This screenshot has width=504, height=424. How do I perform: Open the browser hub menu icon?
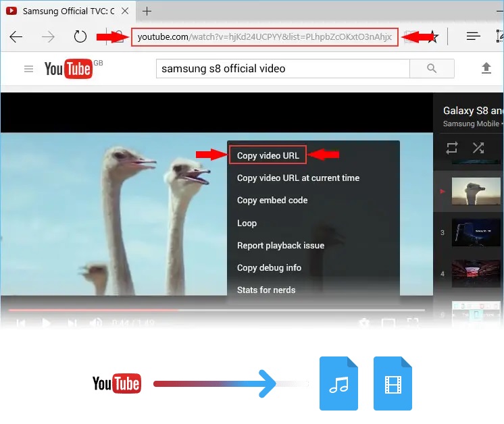[x=473, y=36]
